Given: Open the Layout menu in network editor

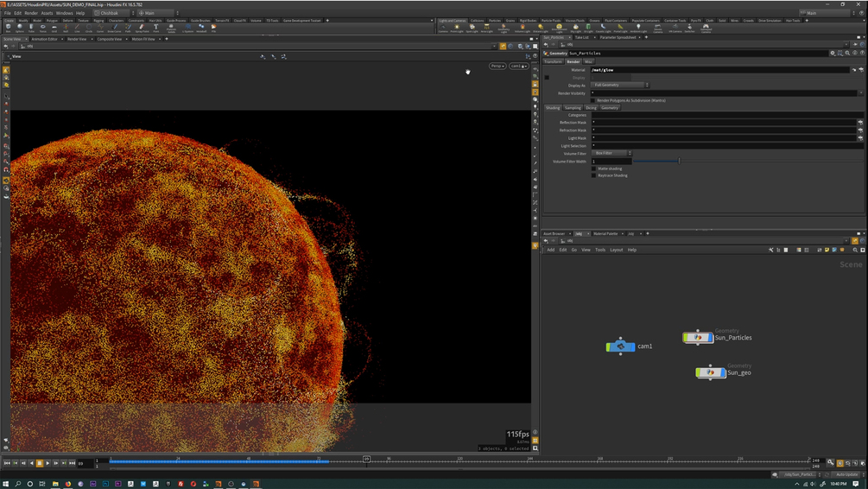Looking at the screenshot, I should click(x=616, y=250).
